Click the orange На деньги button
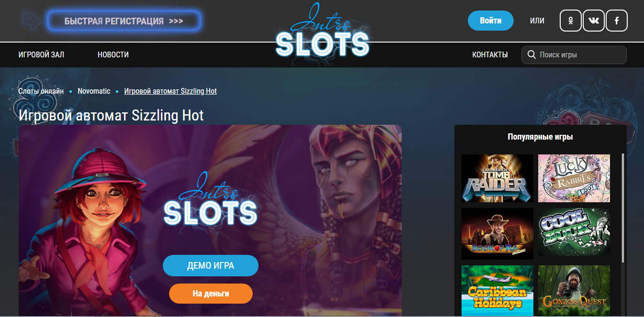The image size is (644, 317). [211, 294]
